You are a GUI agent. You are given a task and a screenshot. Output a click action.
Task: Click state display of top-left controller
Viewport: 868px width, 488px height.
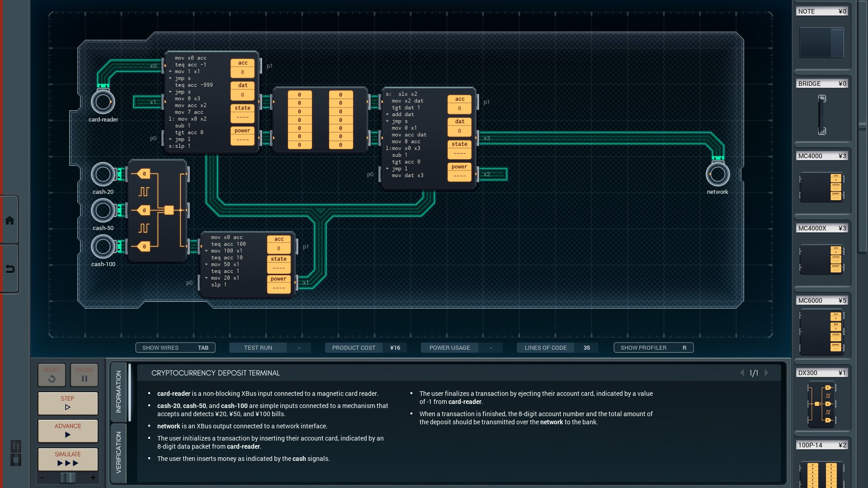pyautogui.click(x=243, y=113)
